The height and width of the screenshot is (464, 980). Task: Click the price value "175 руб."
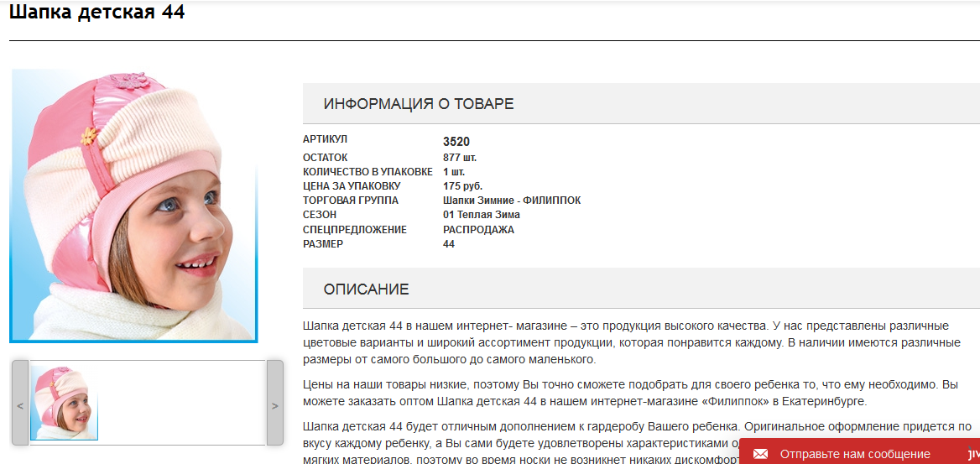pos(463,186)
